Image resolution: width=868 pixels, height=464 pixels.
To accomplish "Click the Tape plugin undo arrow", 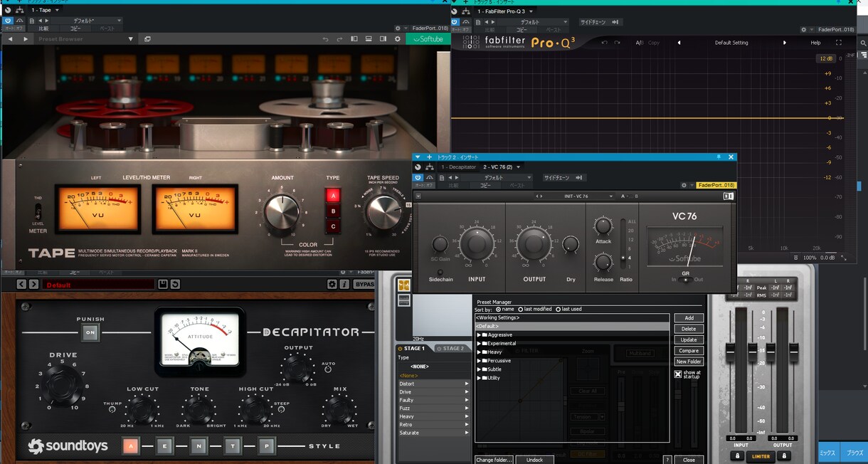I will click(x=325, y=39).
